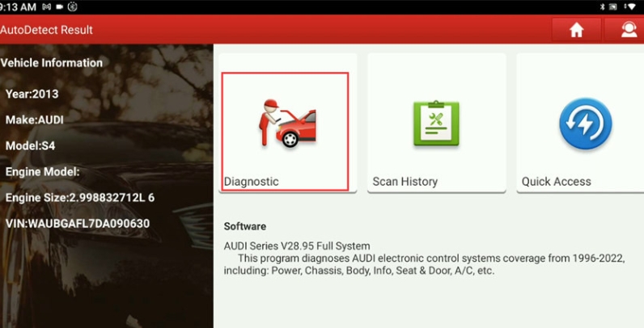Viewport: 644px width, 328px height.
Task: Open the Scan History clipboard icon
Action: click(436, 123)
